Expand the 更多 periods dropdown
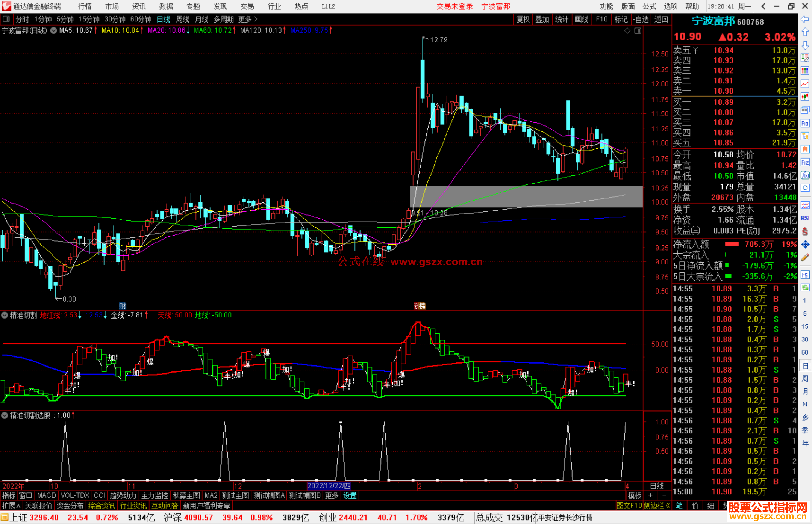This screenshot has width=812, height=524. pos(248,19)
